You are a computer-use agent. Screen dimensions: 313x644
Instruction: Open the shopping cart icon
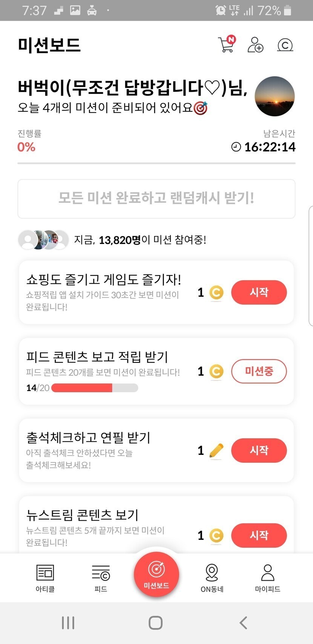coord(226,45)
